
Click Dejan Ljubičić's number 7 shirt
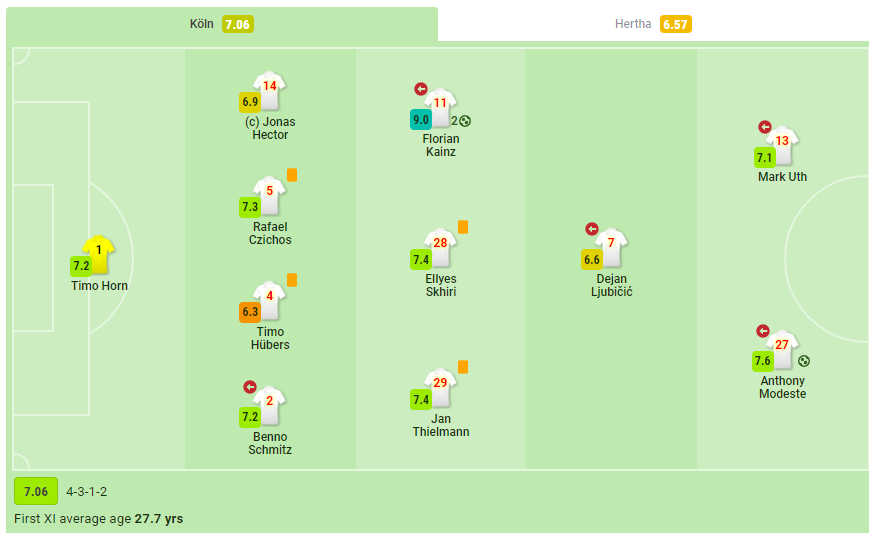click(x=611, y=247)
